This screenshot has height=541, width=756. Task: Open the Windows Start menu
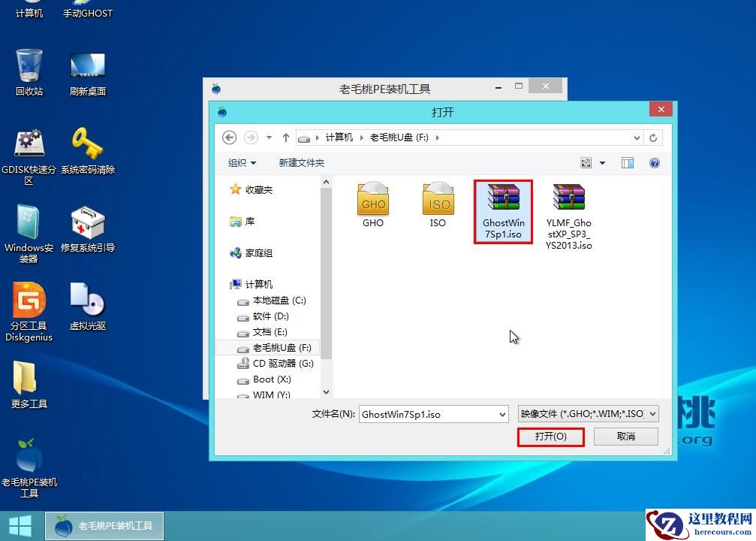tap(20, 524)
